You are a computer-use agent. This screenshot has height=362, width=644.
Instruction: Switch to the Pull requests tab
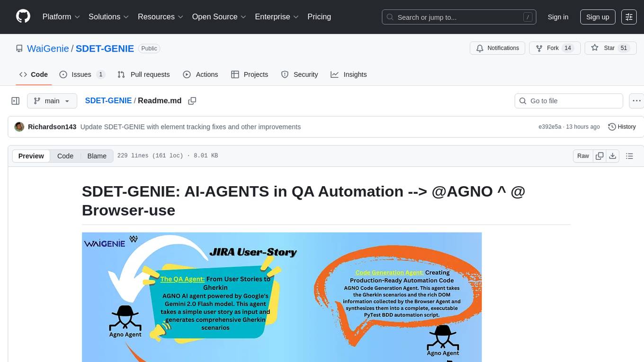(x=143, y=74)
